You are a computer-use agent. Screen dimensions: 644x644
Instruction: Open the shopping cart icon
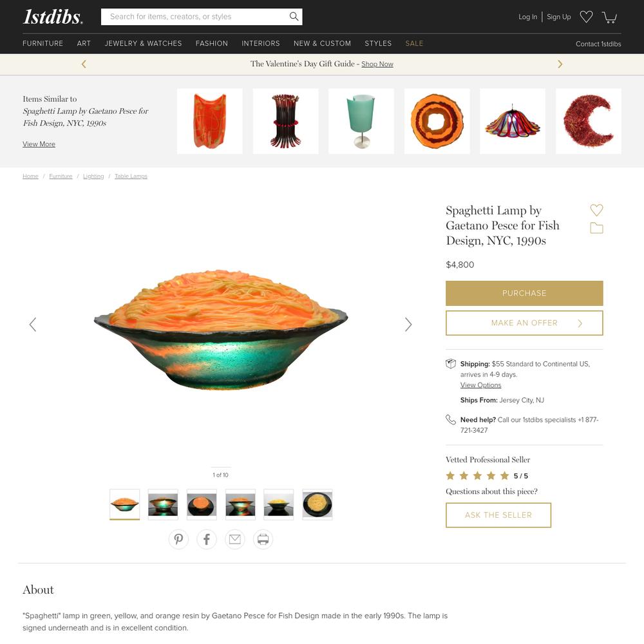(x=609, y=17)
